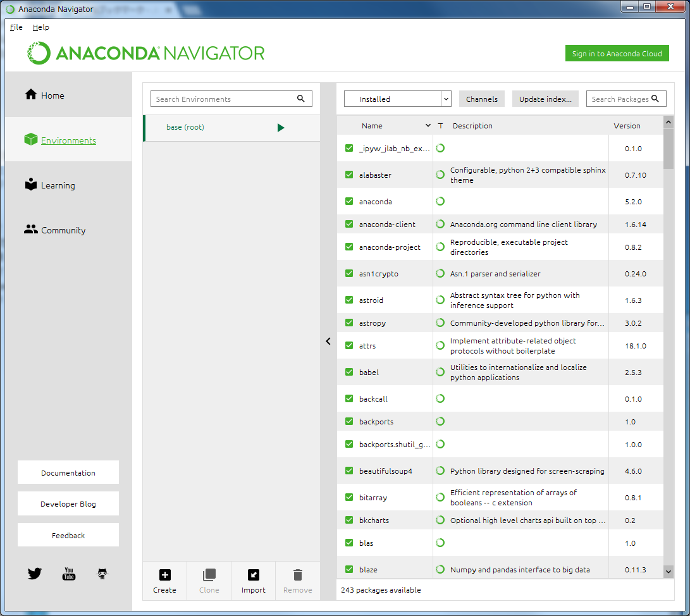Toggle the attrs package checkbox

point(349,345)
